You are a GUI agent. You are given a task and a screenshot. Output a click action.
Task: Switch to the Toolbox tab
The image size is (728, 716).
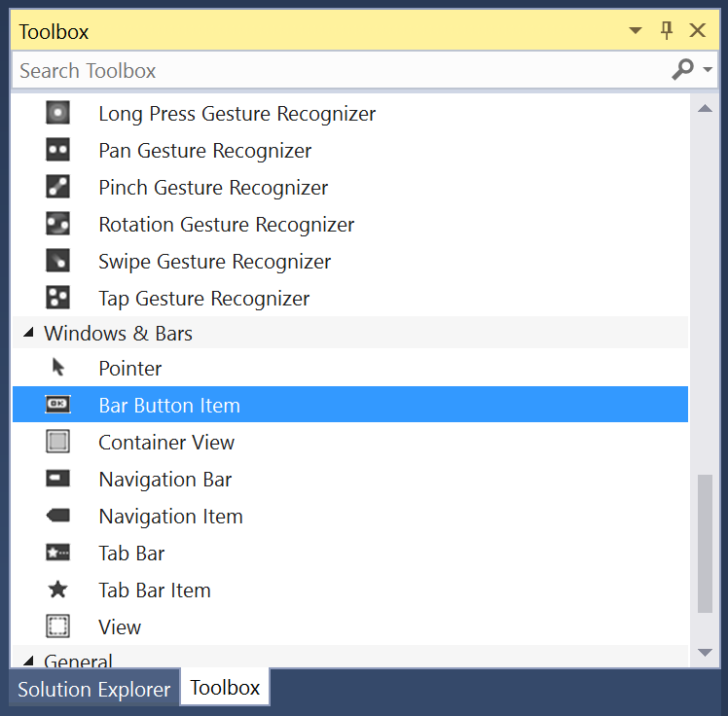(225, 687)
